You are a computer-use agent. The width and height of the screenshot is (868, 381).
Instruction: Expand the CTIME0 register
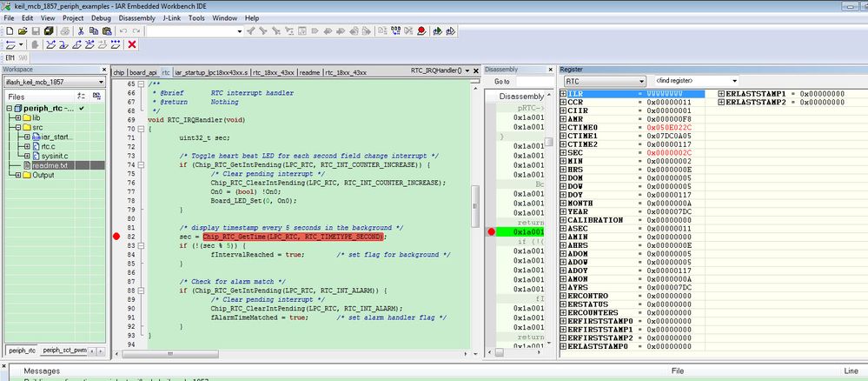coord(564,128)
